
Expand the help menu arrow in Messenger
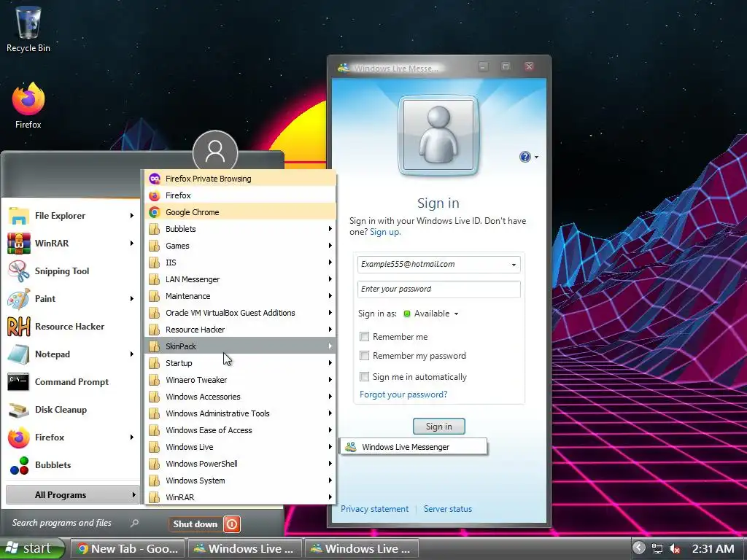(536, 157)
